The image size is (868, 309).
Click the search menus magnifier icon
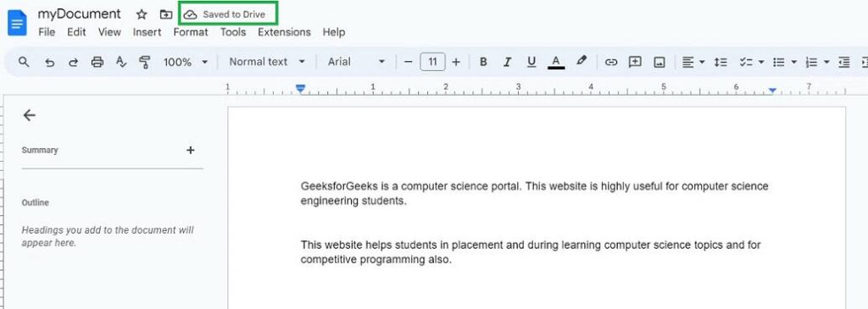24,62
